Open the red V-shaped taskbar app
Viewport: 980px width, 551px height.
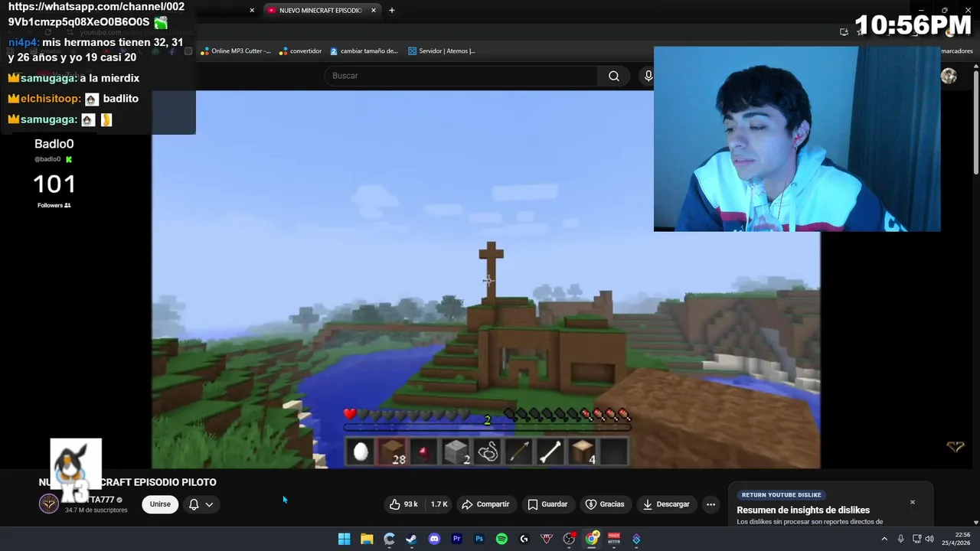(547, 539)
